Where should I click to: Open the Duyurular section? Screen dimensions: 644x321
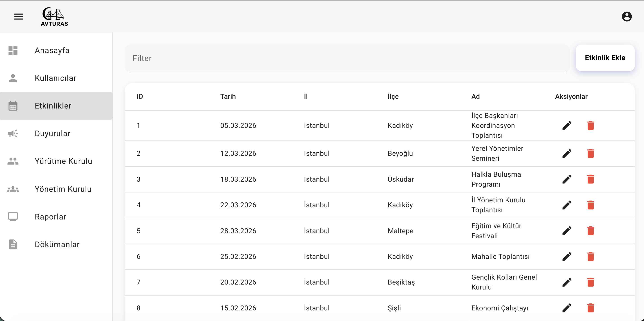[52, 133]
